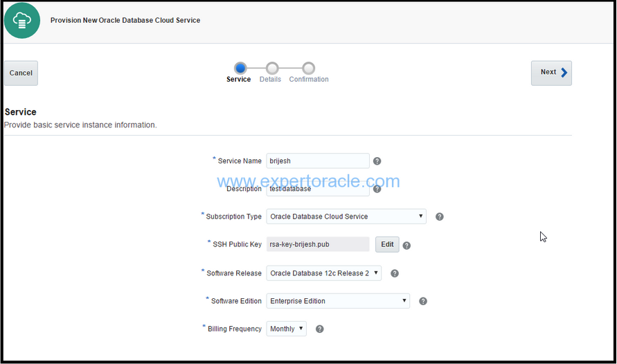Click the 'Billing Frequency' label

[235, 329]
